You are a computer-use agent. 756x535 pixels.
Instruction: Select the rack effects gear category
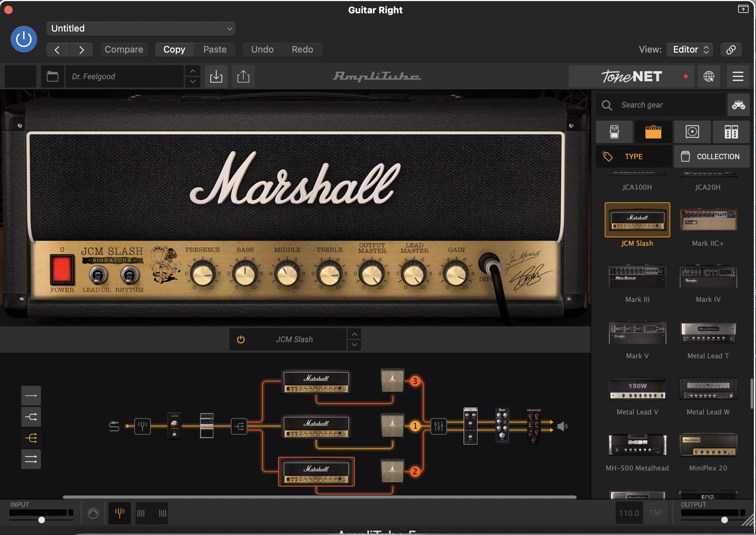(731, 132)
